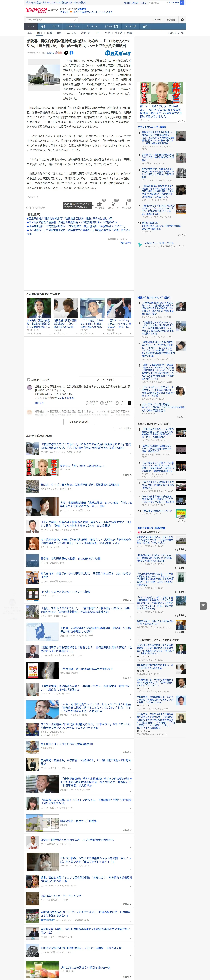The image size is (210, 980).
Task: Open the first commenter's avatar
Action: click(29, 387)
